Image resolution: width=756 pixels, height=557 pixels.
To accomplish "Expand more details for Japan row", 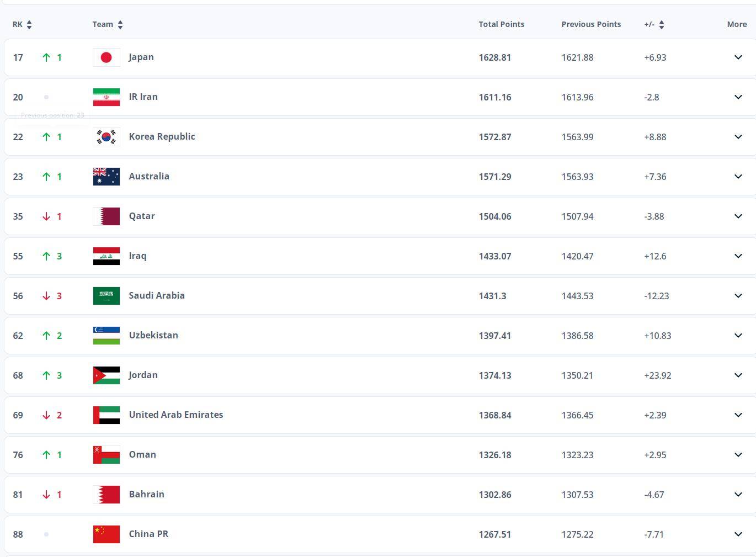I will tap(738, 57).
